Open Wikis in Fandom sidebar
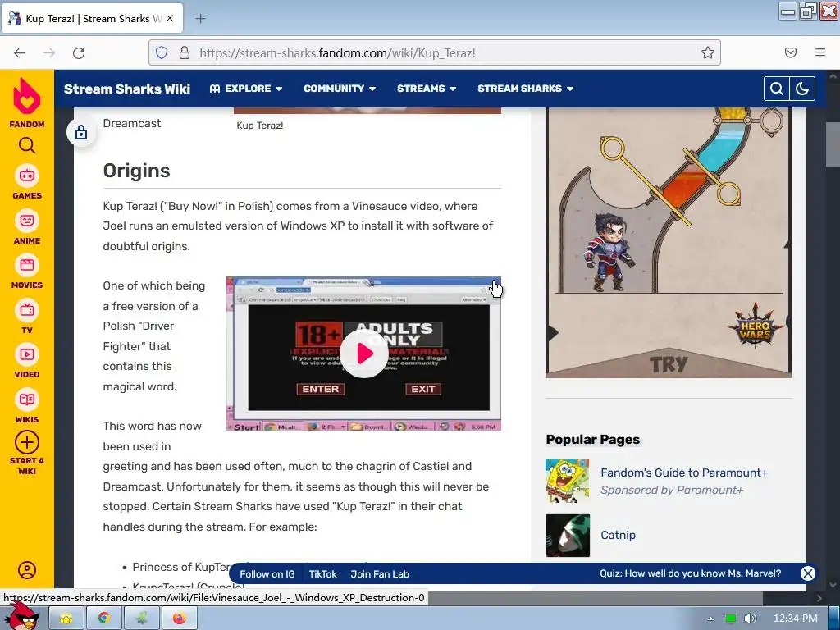840x630 pixels. coord(27,407)
